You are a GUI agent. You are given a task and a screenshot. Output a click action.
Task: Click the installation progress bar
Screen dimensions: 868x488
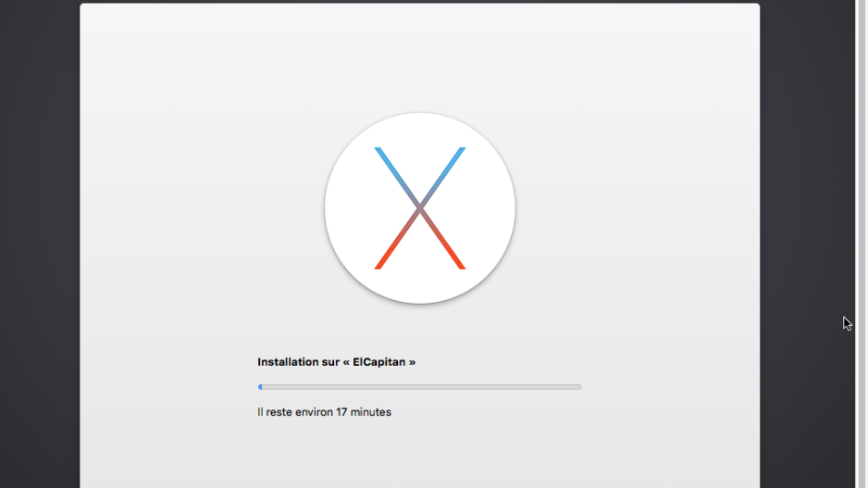coord(419,387)
